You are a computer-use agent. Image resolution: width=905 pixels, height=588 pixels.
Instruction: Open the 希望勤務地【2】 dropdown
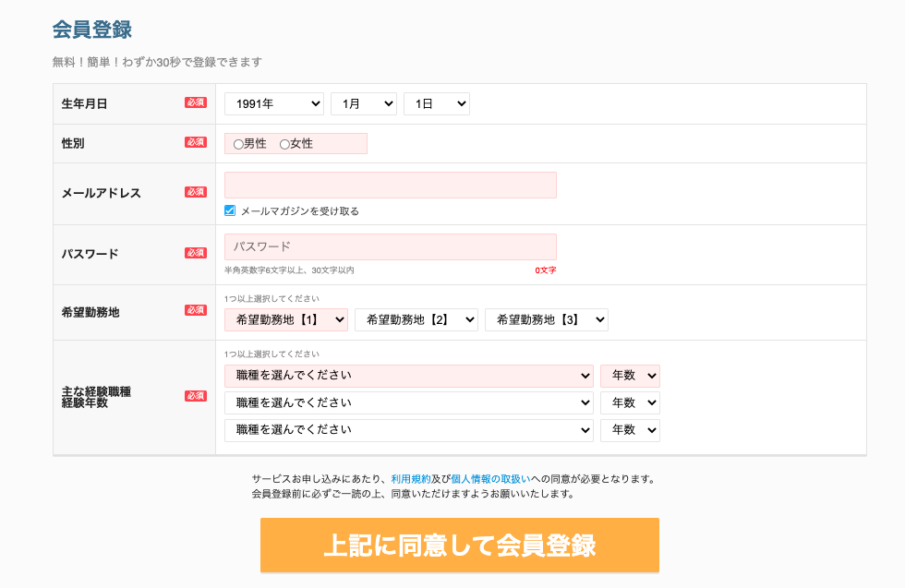coord(416,319)
